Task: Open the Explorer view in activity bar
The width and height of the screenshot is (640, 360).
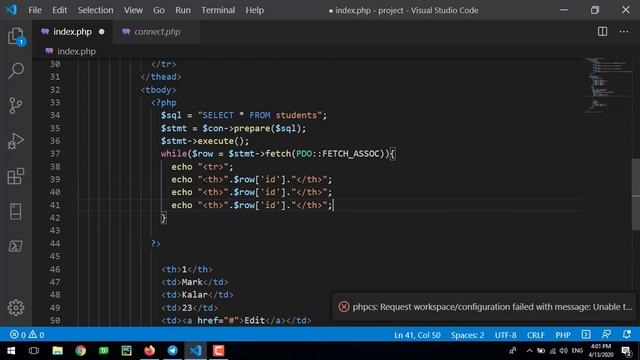Action: pos(16,36)
